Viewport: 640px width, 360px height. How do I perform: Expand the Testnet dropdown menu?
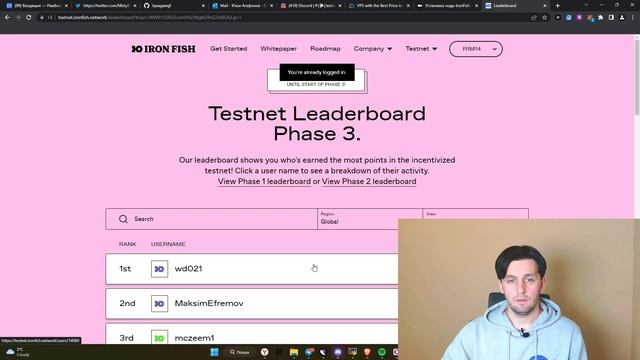point(421,49)
